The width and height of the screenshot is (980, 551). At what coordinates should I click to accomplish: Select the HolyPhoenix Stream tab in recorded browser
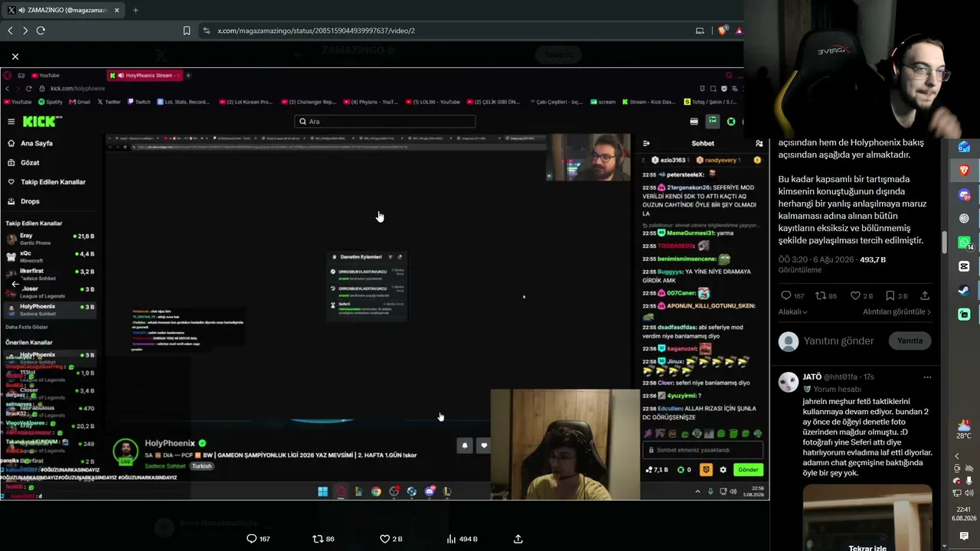click(x=144, y=75)
